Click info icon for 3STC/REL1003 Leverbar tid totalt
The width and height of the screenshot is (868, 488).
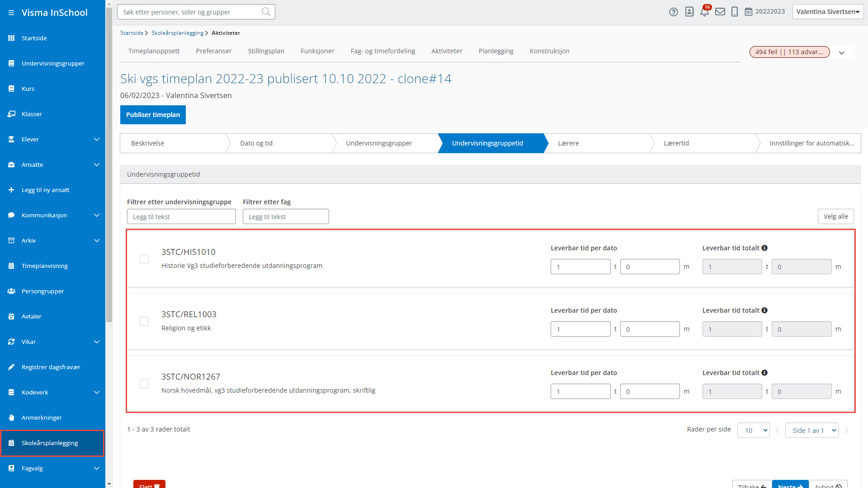(764, 310)
